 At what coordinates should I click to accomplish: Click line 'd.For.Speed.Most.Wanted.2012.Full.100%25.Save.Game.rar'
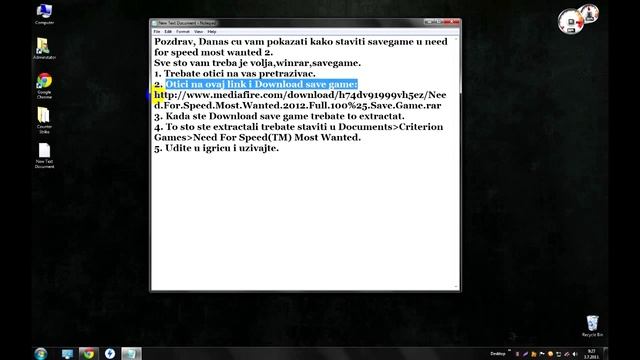(x=298, y=105)
